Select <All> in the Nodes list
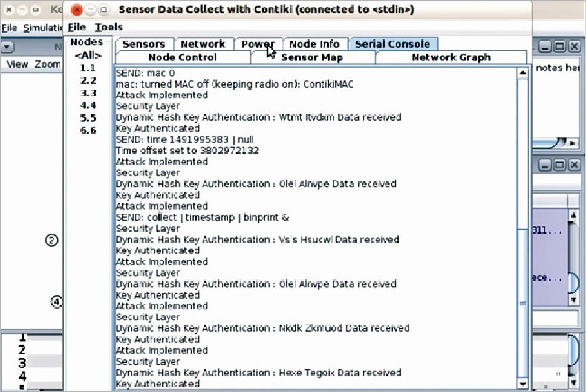The width and height of the screenshot is (586, 392). [88, 56]
